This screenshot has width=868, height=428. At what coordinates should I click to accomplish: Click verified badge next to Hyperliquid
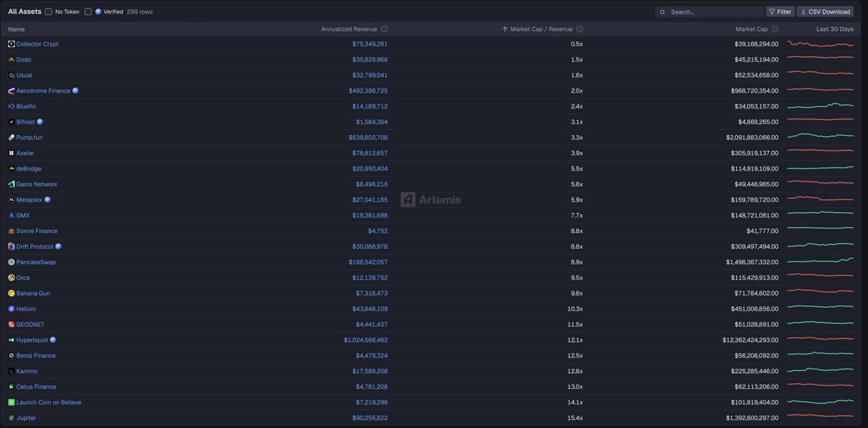(54, 340)
